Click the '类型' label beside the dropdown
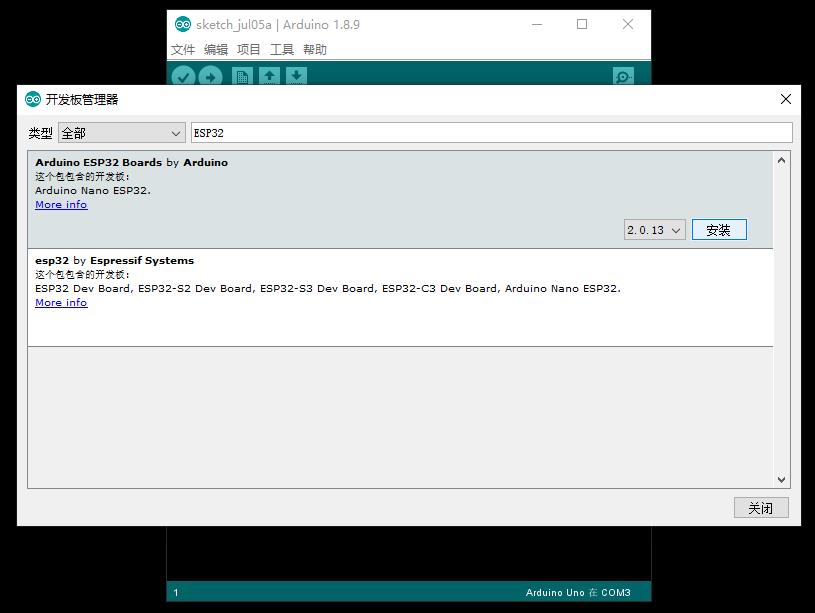Screen dimensions: 815x613 point(41,134)
